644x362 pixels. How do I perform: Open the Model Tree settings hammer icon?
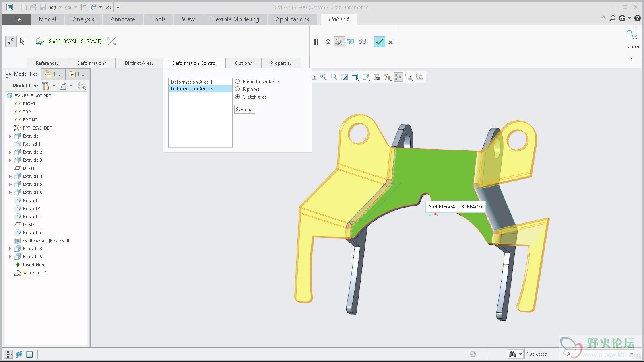[45, 85]
